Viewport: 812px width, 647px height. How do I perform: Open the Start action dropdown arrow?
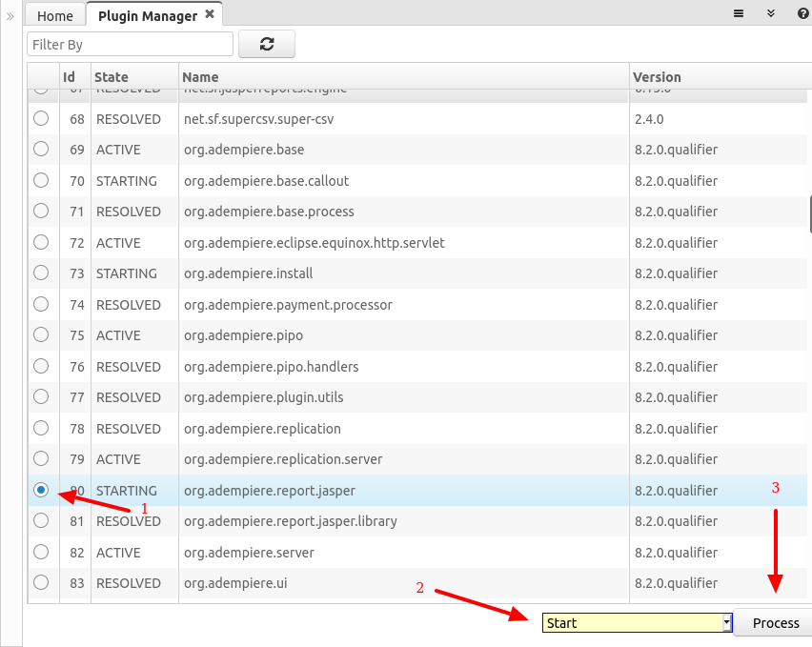tap(726, 623)
